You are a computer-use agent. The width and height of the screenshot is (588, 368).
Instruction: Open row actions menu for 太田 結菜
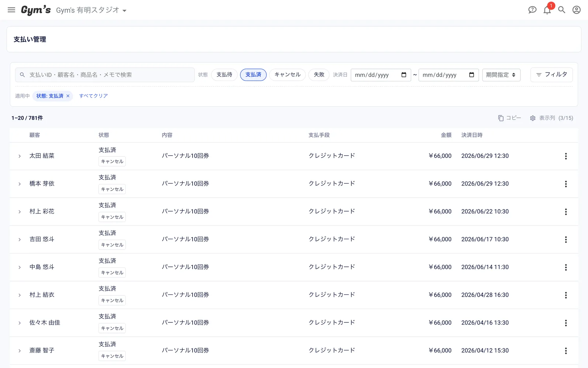click(x=566, y=156)
